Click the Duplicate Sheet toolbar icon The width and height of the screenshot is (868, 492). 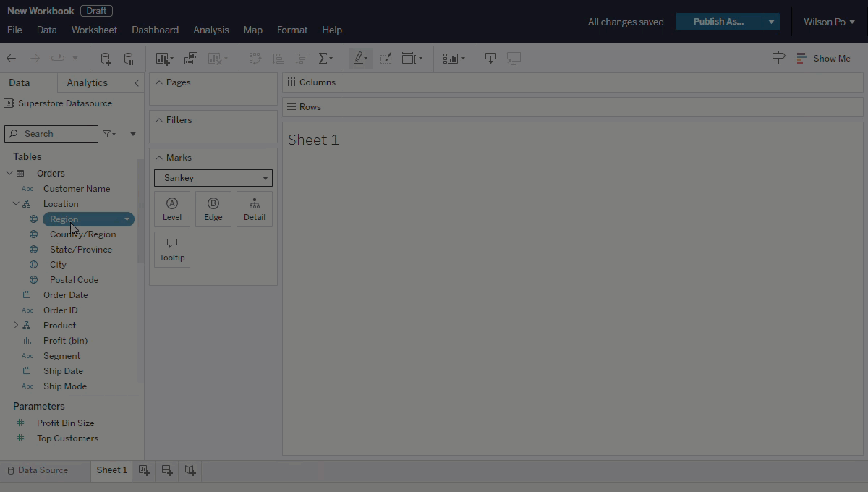(x=191, y=59)
